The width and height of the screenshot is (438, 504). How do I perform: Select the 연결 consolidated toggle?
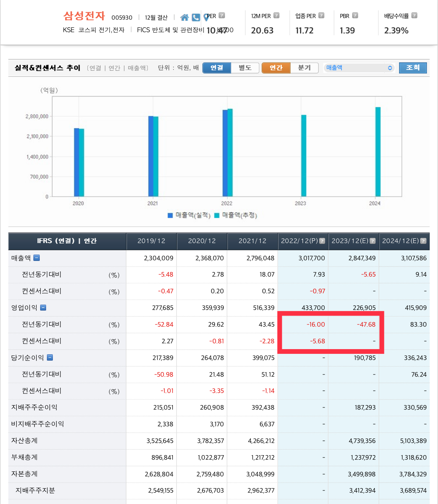click(217, 68)
